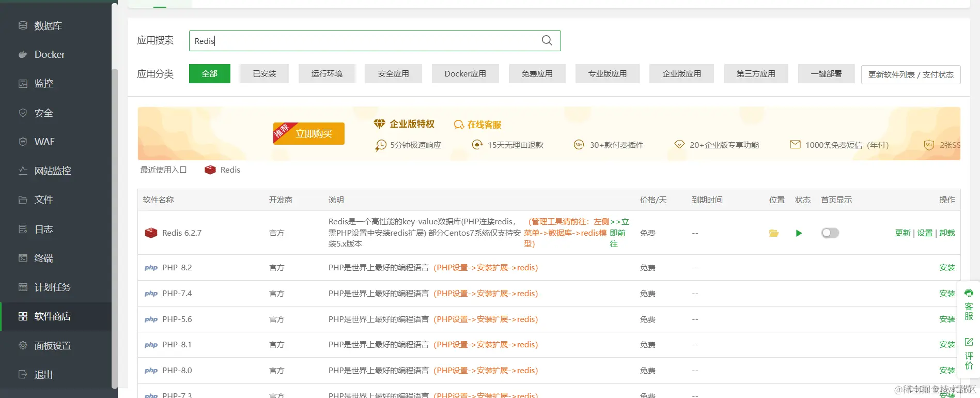Viewport: 980px width, 398px height.
Task: Click the 在线客服 online support link
Action: (478, 125)
